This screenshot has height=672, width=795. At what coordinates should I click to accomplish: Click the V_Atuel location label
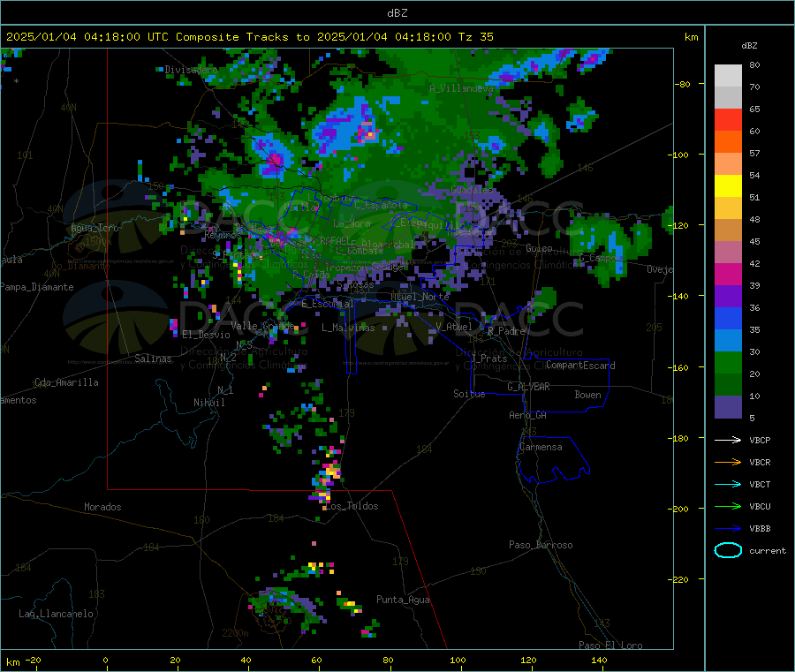tap(454, 327)
